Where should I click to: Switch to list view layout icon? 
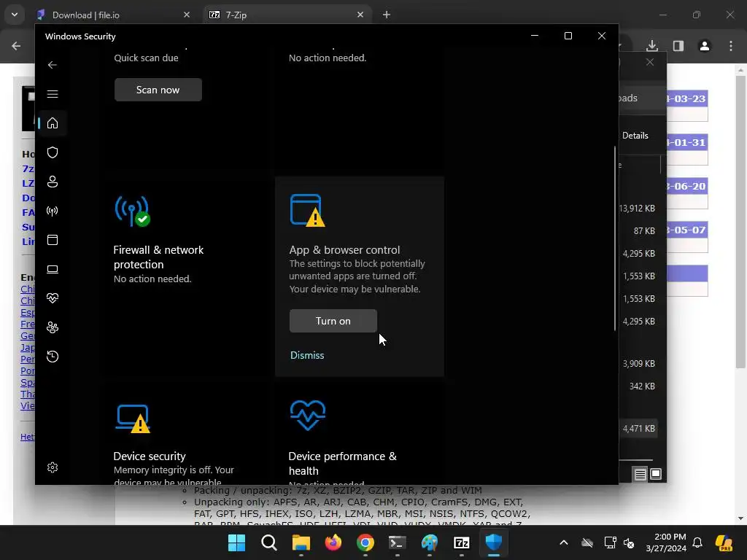640,474
